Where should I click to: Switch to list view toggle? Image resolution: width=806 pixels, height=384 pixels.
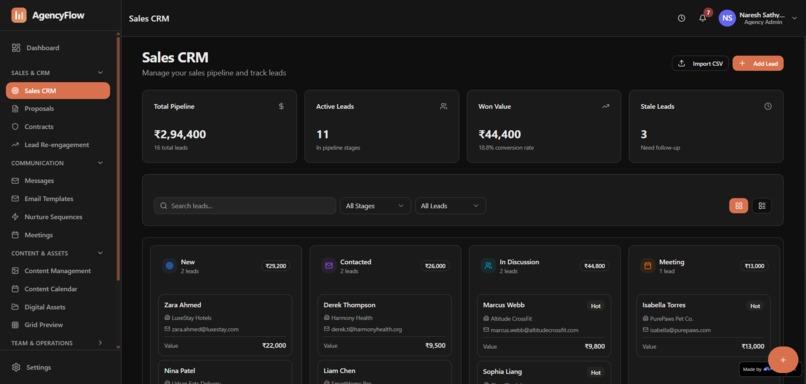762,206
